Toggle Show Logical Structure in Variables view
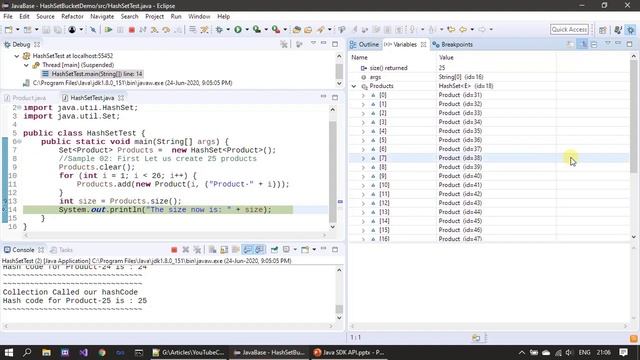The height and width of the screenshot is (360, 640). coord(582,44)
